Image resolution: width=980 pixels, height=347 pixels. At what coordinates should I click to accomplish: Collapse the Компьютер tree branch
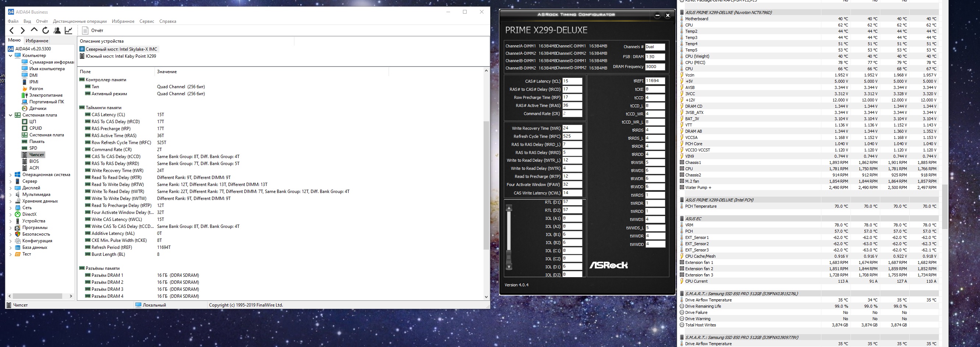pyautogui.click(x=10, y=56)
